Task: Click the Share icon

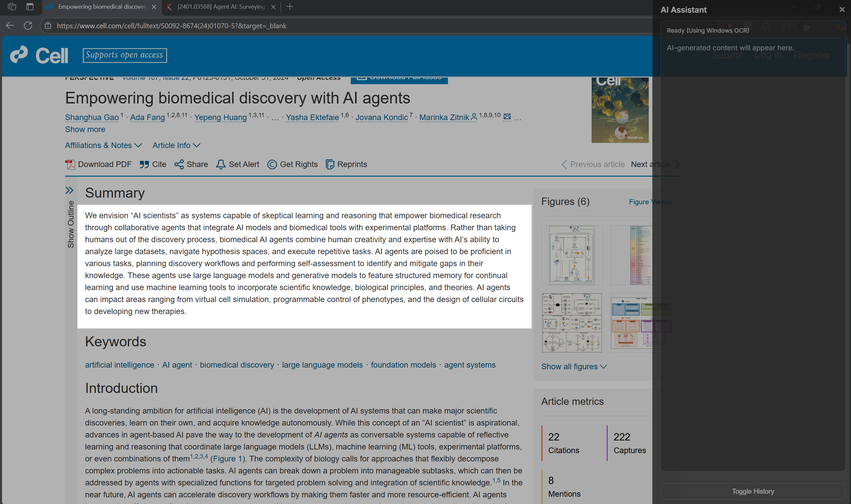Action: pyautogui.click(x=179, y=164)
